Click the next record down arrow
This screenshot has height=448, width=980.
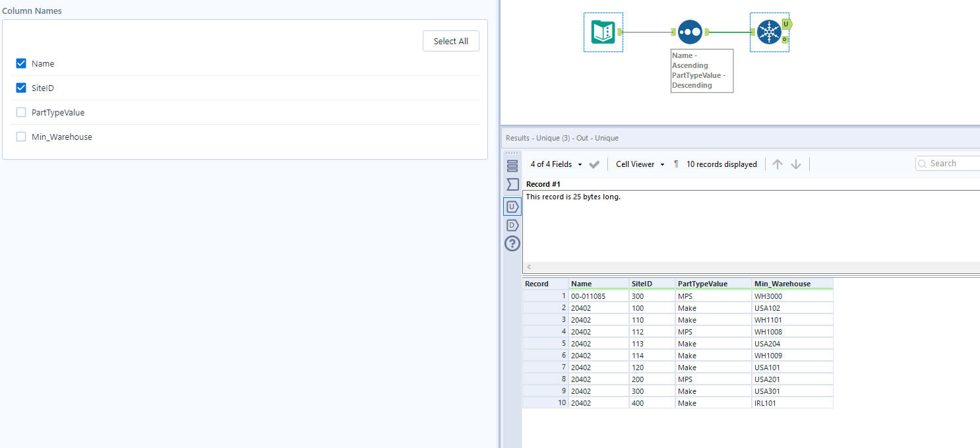[x=796, y=164]
